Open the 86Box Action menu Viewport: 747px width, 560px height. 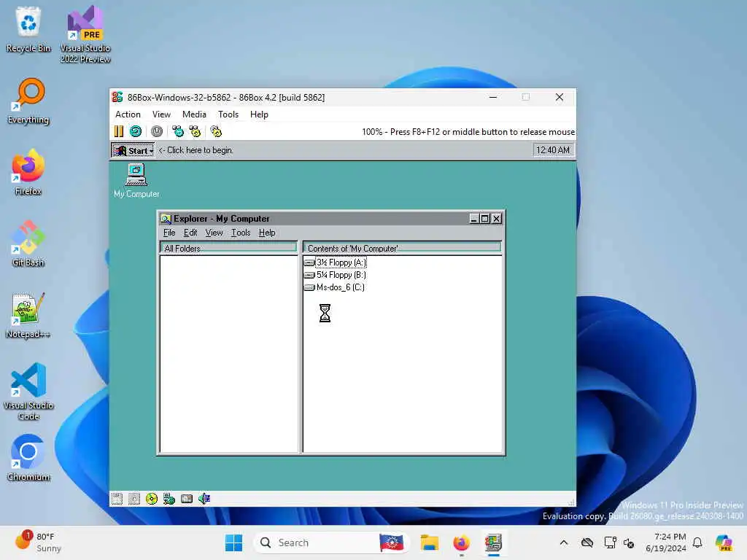point(128,114)
